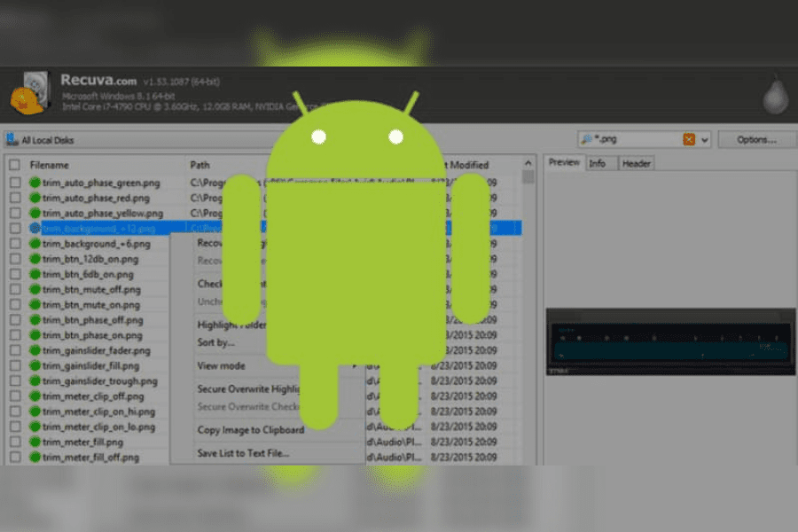Switch to the Info tab
The height and width of the screenshot is (532, 798).
tap(598, 163)
